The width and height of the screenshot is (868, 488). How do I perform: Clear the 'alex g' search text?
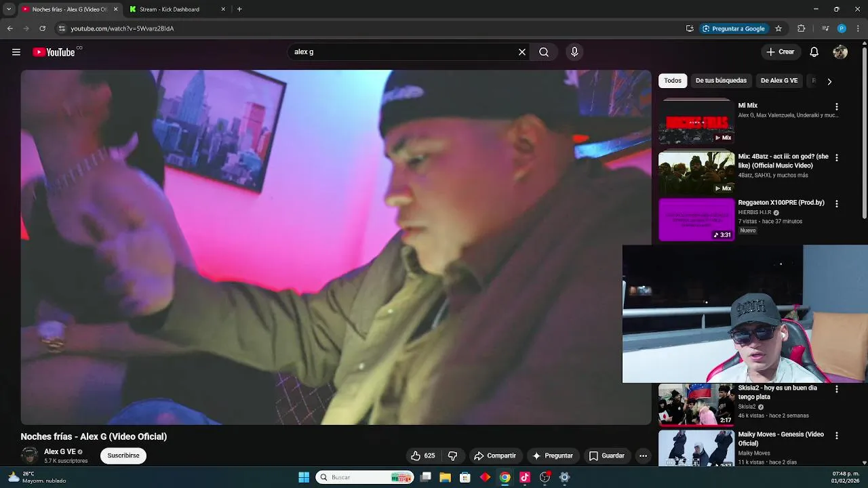[522, 52]
